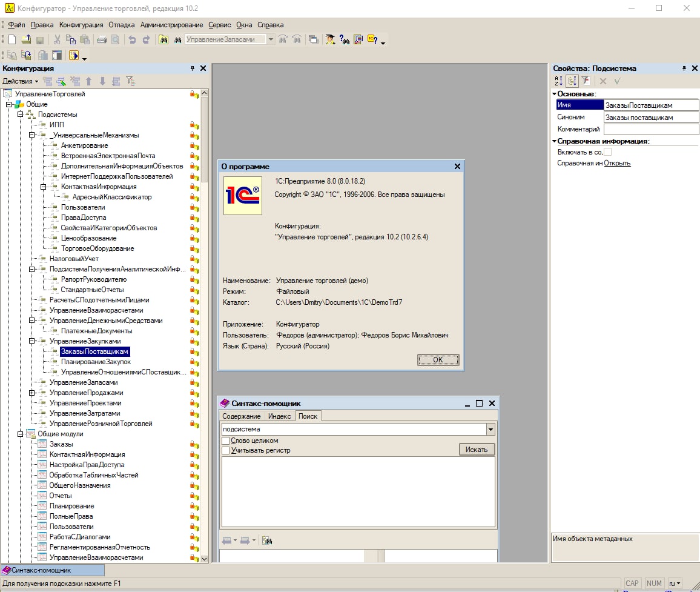
Task: Switch to the Содержание tab
Action: click(242, 416)
